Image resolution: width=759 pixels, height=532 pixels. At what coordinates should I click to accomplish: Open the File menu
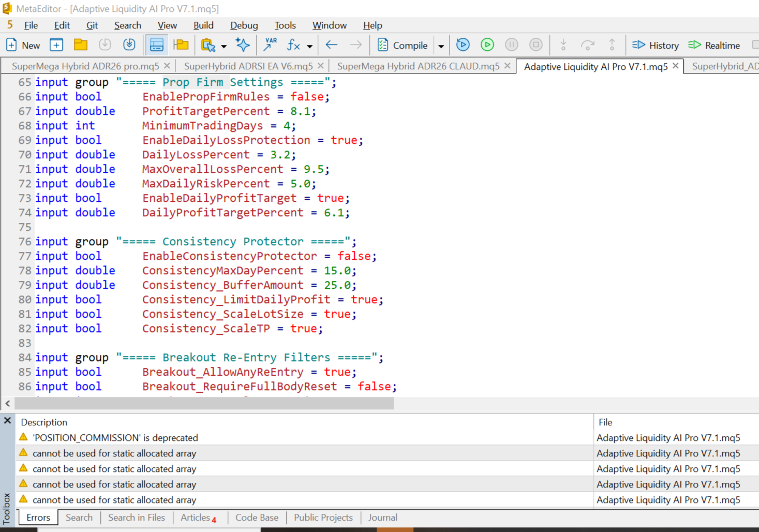[31, 25]
